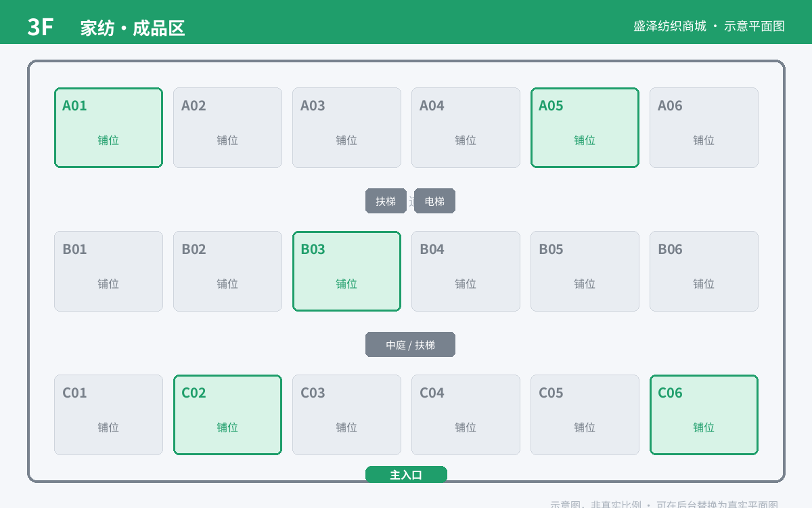Click the 电梯 elevator marker
The width and height of the screenshot is (812, 508).
click(x=434, y=200)
